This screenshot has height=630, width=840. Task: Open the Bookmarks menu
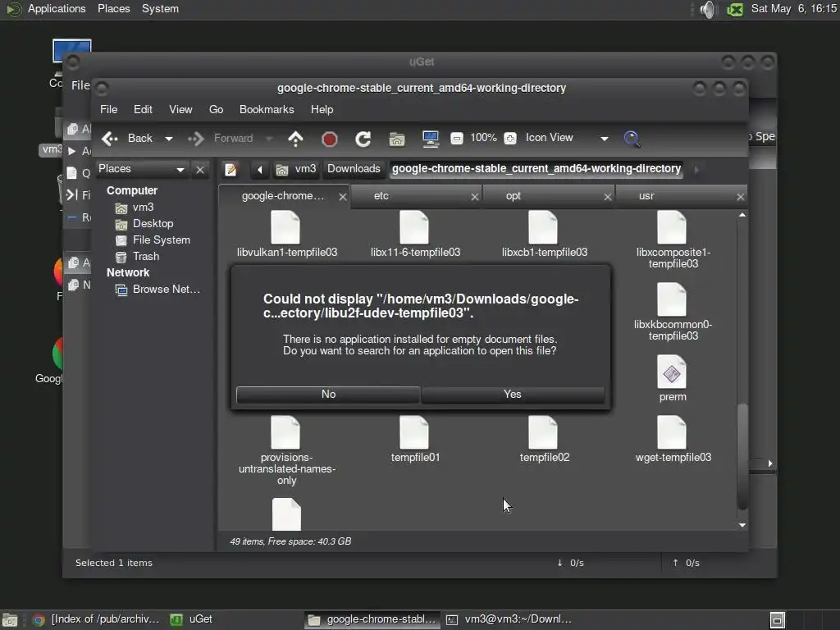pyautogui.click(x=267, y=109)
